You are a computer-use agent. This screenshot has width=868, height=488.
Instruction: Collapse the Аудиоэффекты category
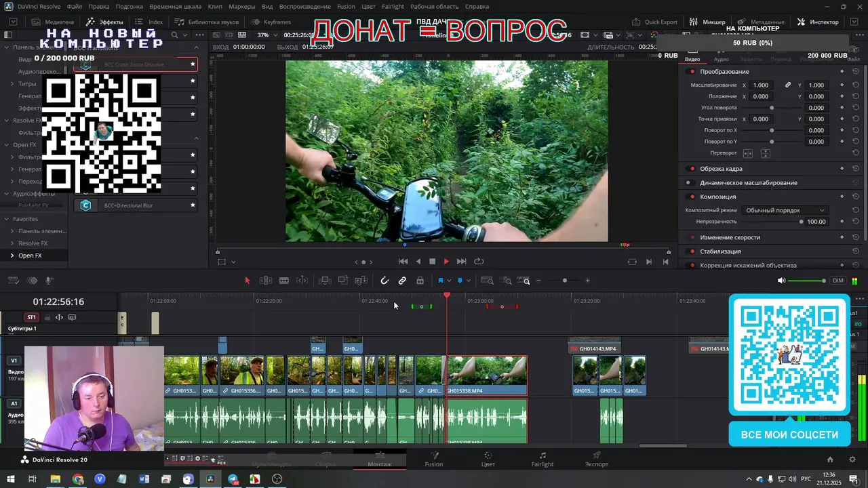[6, 194]
